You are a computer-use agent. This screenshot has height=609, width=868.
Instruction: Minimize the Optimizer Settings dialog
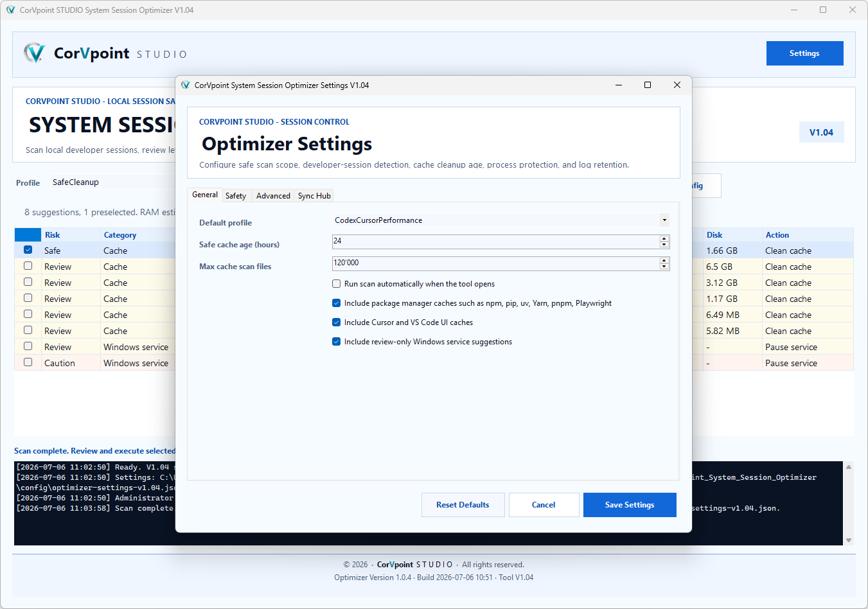pyautogui.click(x=619, y=85)
